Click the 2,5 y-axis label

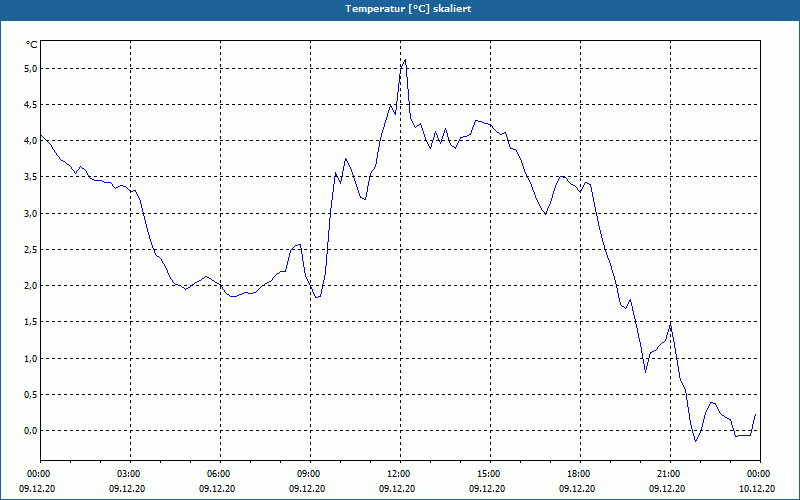[32, 249]
